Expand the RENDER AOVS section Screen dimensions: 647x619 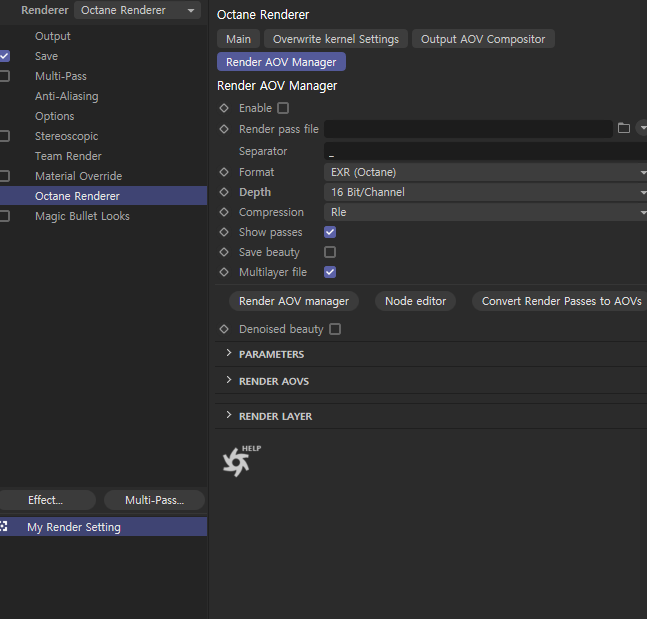click(229, 380)
